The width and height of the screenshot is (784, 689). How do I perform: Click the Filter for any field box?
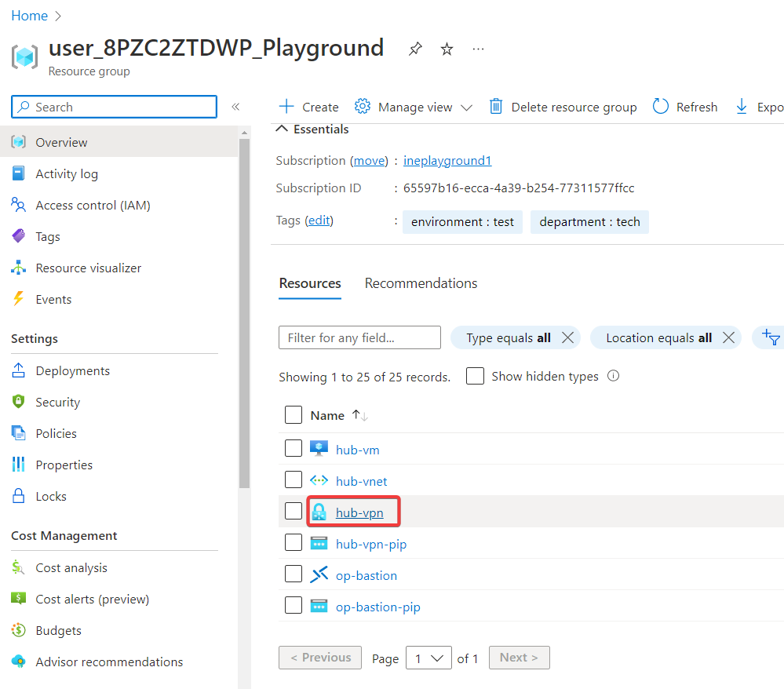tap(359, 338)
